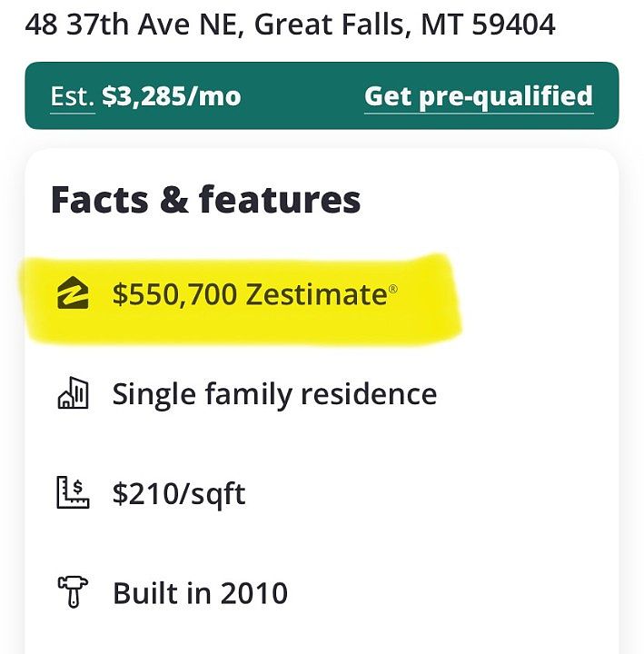Screen dimensions: 644x654
Task: Click the 59404 zip code
Action: coord(510,24)
